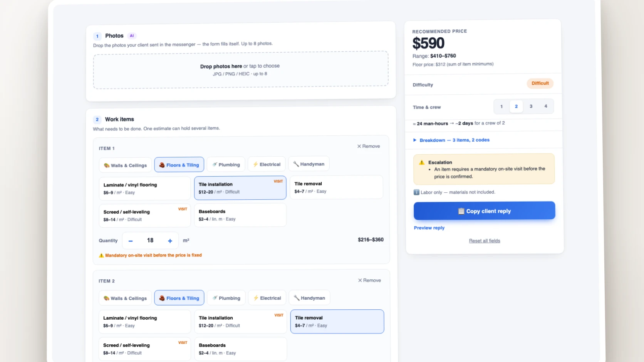Select Screed / self-leveling in Item 1
Viewport: 644px width, 362px height.
click(145, 215)
